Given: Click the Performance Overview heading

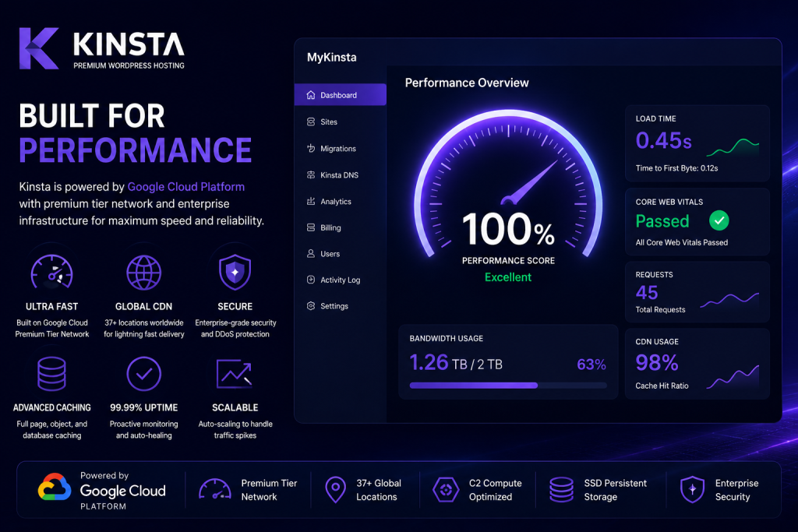Looking at the screenshot, I should pyautogui.click(x=467, y=83).
